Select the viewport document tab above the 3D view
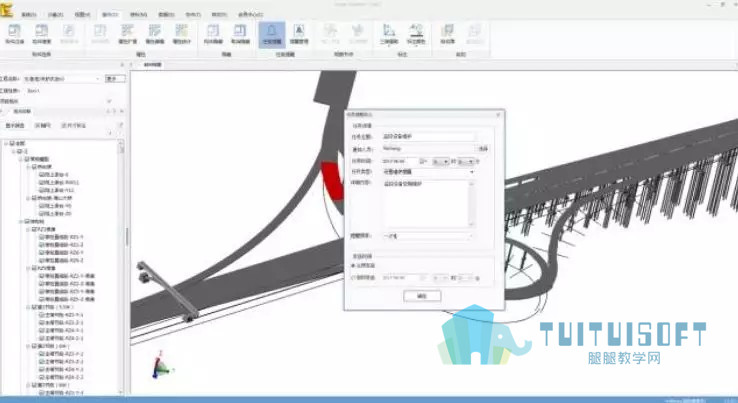738x403 pixels. (x=152, y=64)
